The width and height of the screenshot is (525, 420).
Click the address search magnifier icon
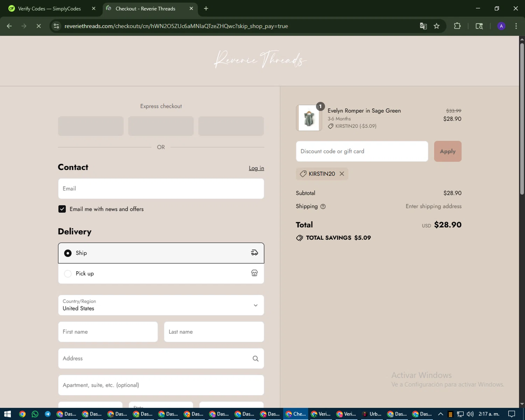coord(255,358)
